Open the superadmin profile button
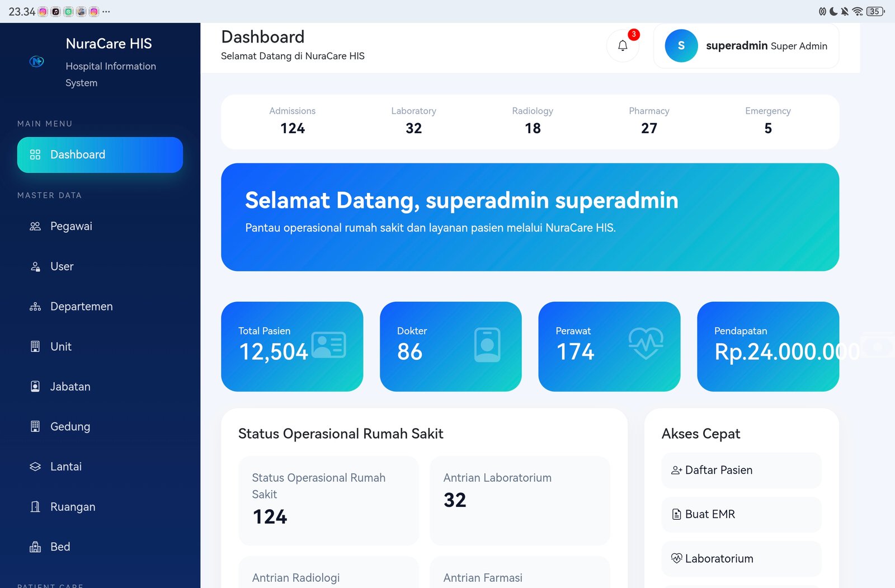The width and height of the screenshot is (895, 588). (x=746, y=46)
